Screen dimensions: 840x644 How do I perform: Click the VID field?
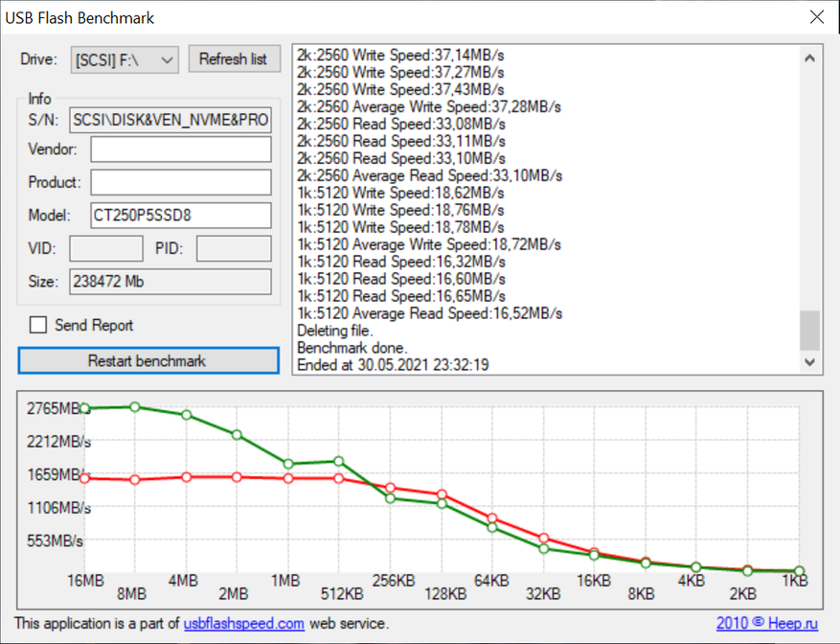[x=106, y=249]
